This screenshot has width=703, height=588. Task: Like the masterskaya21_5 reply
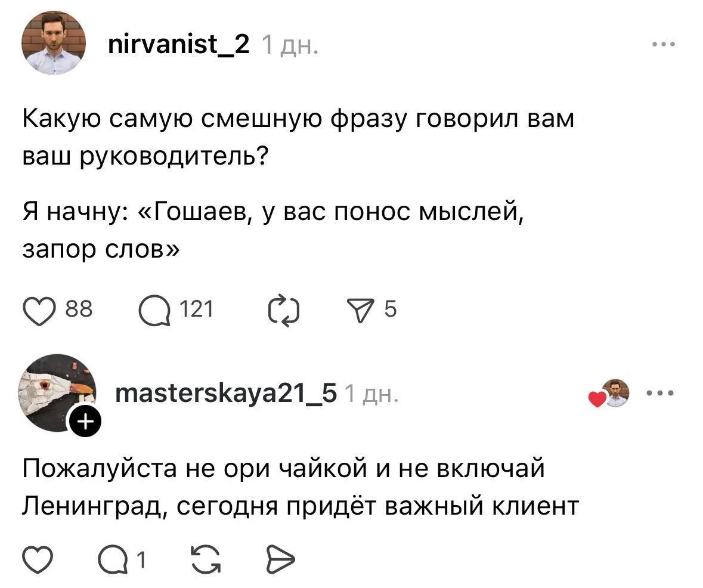point(38,561)
